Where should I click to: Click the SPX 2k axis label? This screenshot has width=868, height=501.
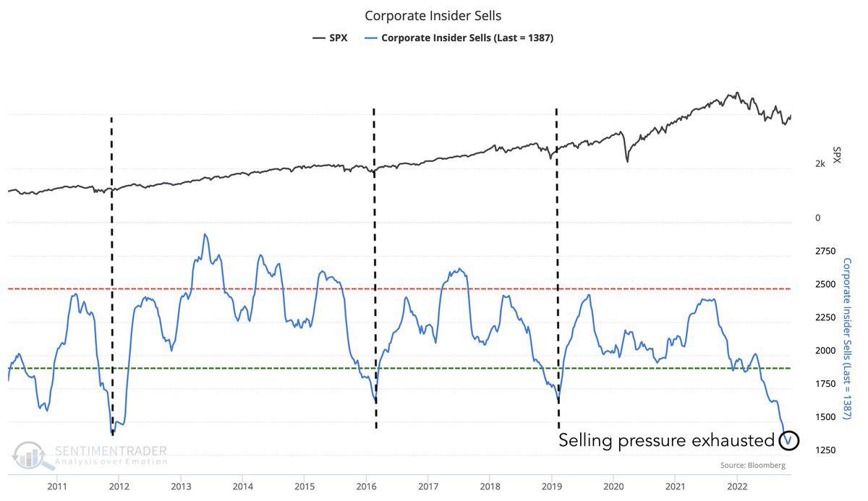coord(820,164)
